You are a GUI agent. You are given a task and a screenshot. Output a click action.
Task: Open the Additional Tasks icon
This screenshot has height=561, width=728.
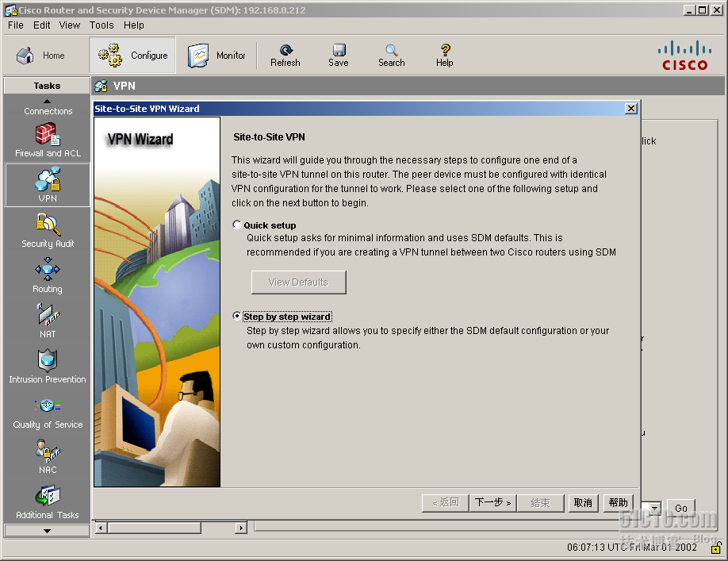point(48,501)
